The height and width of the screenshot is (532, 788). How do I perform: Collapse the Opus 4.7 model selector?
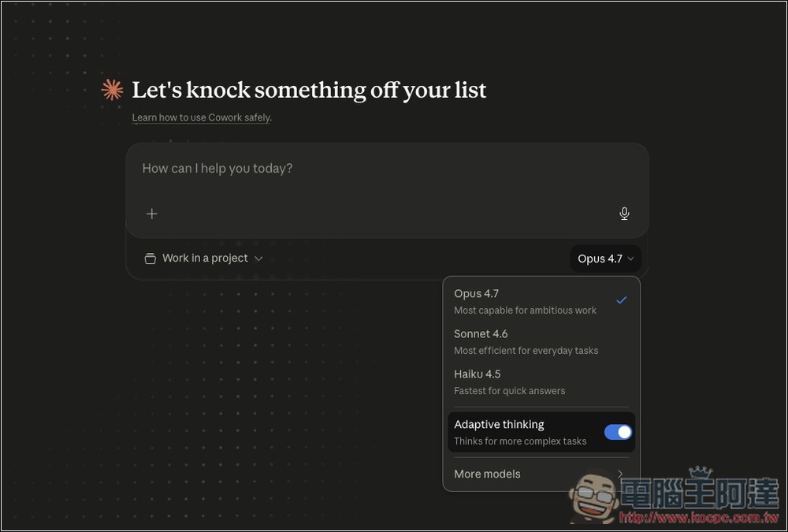tap(605, 259)
